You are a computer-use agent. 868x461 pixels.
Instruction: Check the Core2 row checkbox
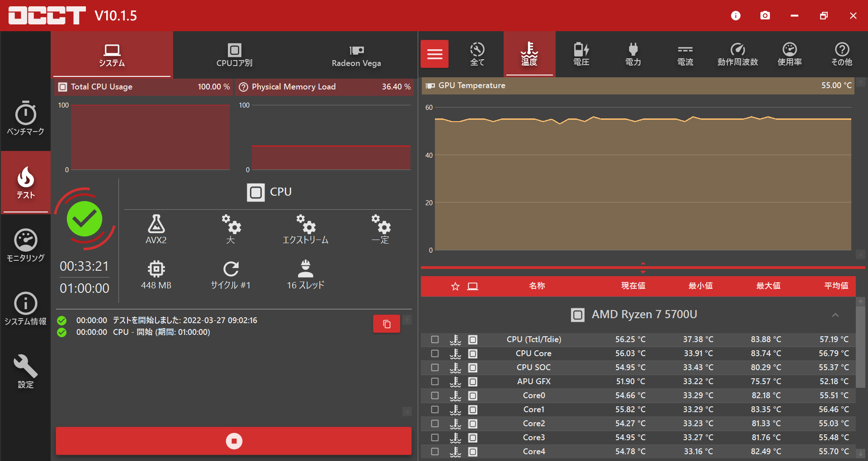(x=435, y=423)
